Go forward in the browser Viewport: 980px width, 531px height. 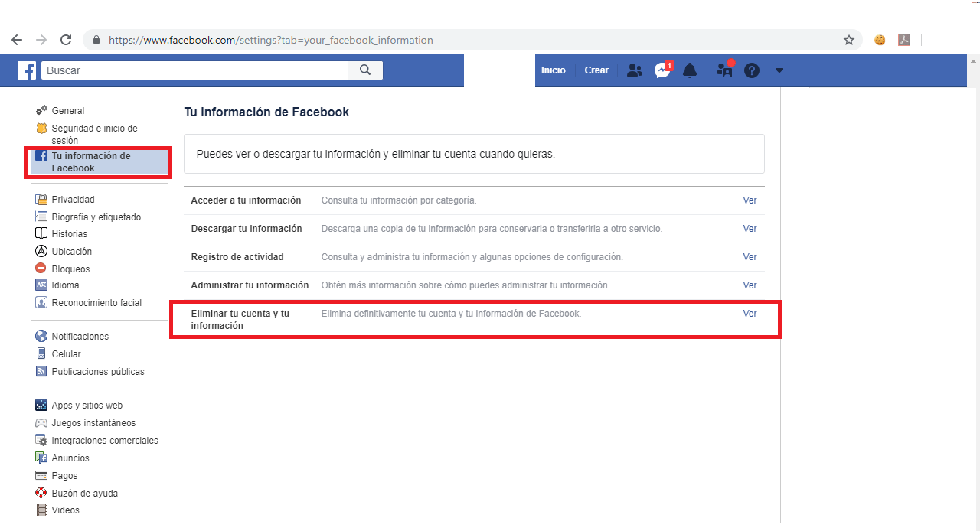point(41,40)
